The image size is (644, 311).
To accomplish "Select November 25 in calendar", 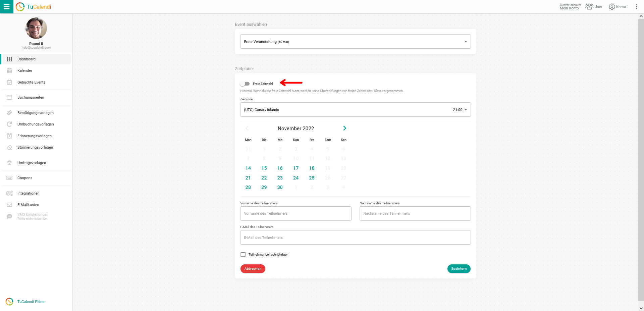I will tap(312, 178).
